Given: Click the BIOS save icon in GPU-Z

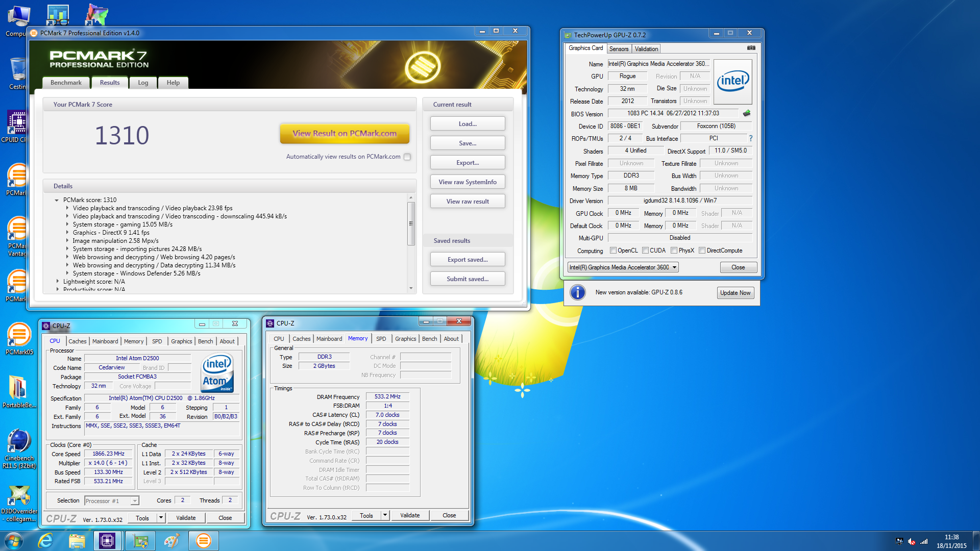Looking at the screenshot, I should (x=747, y=113).
